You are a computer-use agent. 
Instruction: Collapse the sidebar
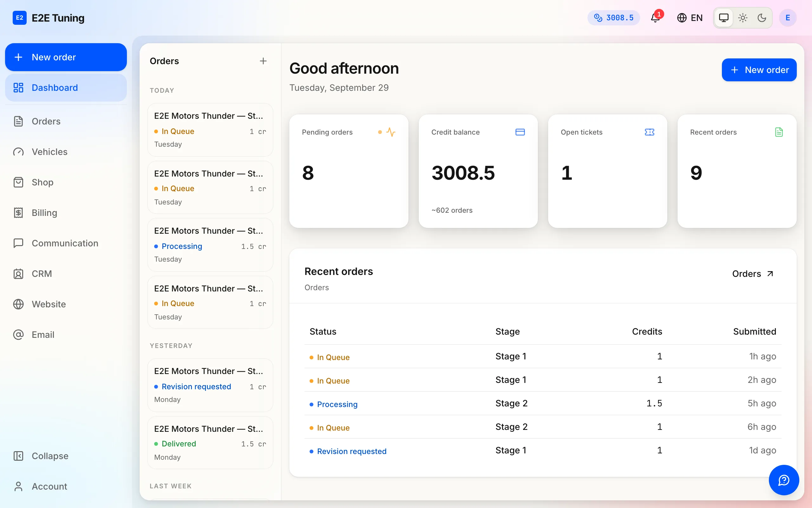pos(66,456)
